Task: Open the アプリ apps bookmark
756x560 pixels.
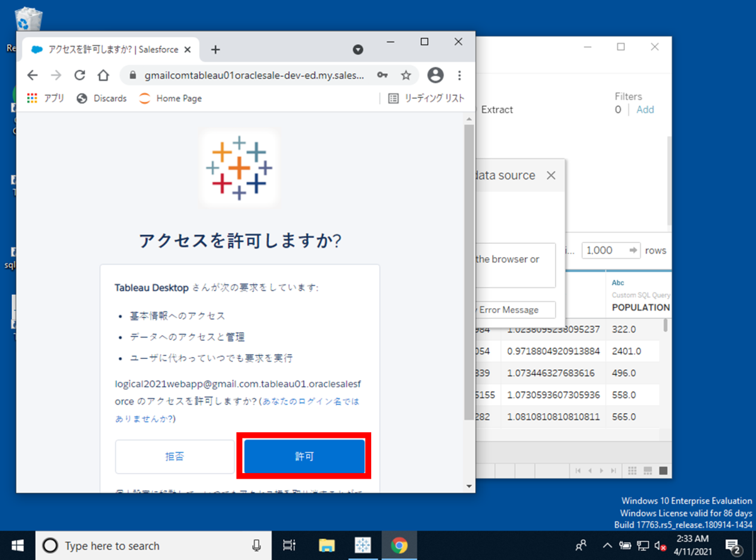Action: (x=45, y=98)
